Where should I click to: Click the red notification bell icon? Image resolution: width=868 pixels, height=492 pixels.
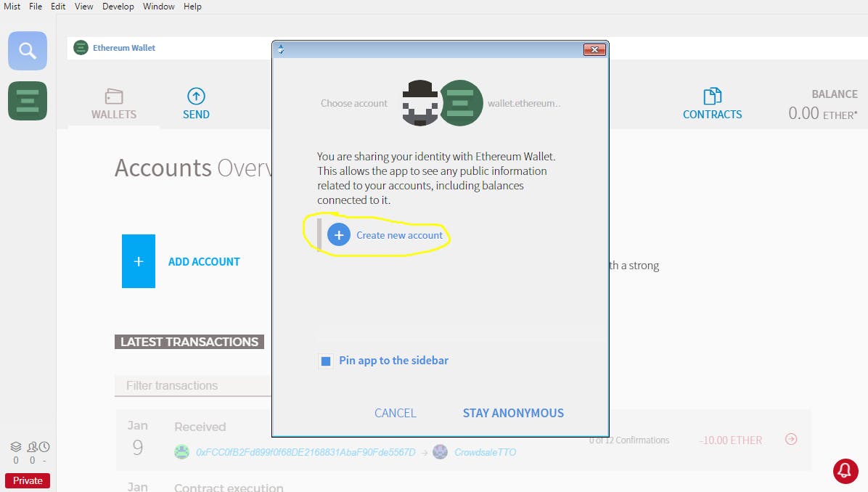click(x=846, y=471)
